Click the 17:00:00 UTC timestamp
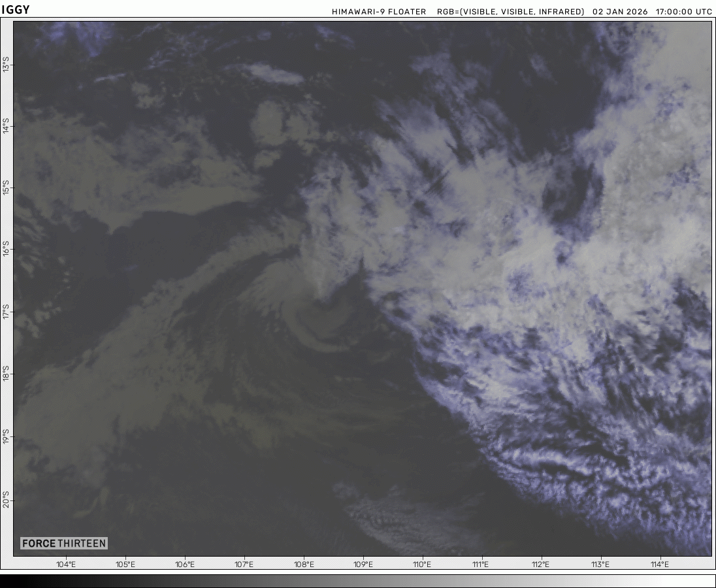This screenshot has height=588, width=716. point(684,12)
